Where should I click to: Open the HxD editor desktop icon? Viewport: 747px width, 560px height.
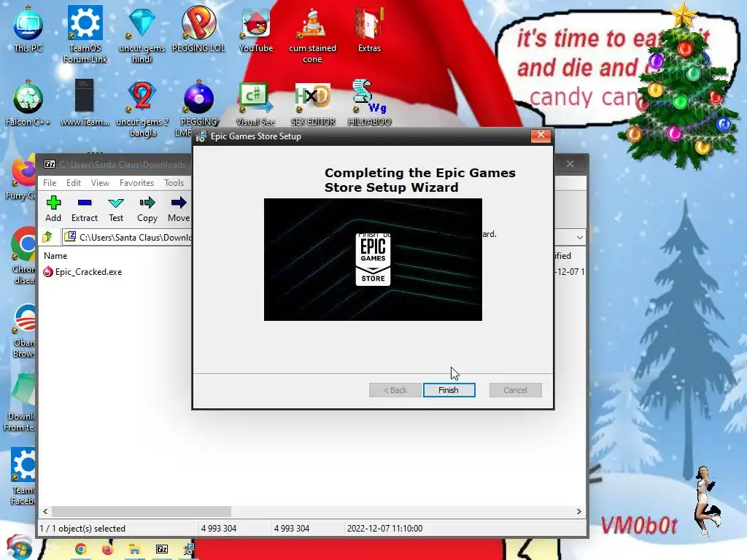312,103
